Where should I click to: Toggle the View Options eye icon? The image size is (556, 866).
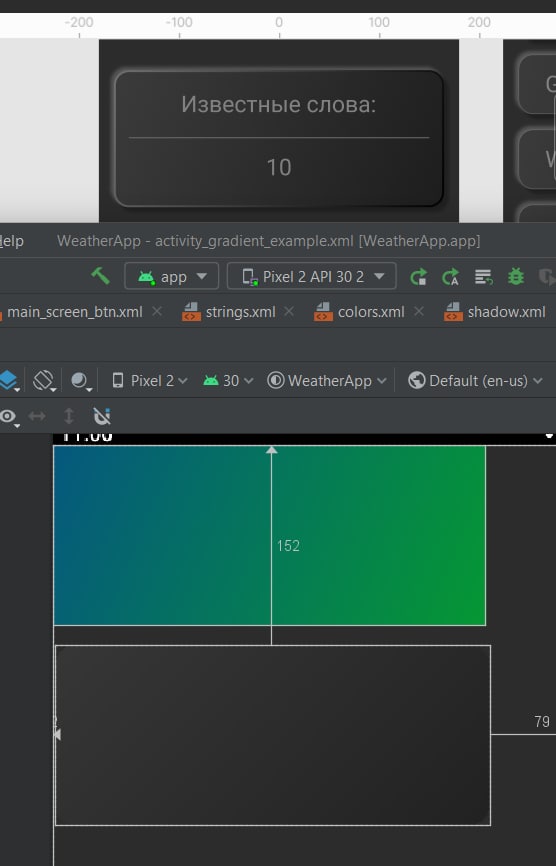(x=9, y=416)
